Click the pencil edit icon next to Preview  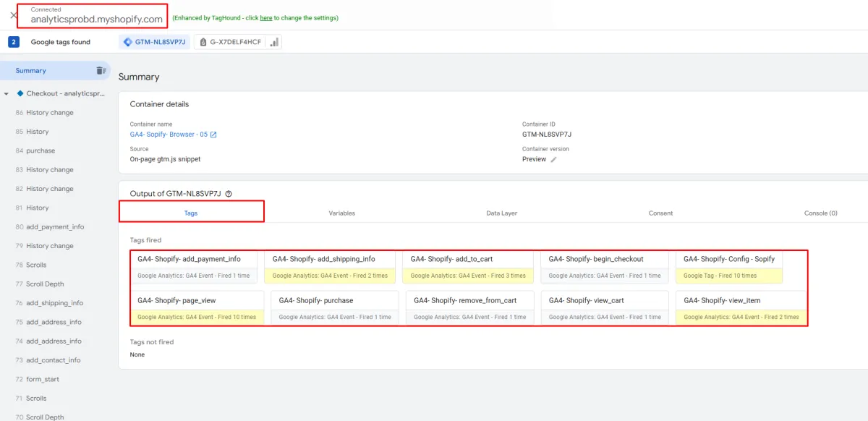tap(553, 159)
